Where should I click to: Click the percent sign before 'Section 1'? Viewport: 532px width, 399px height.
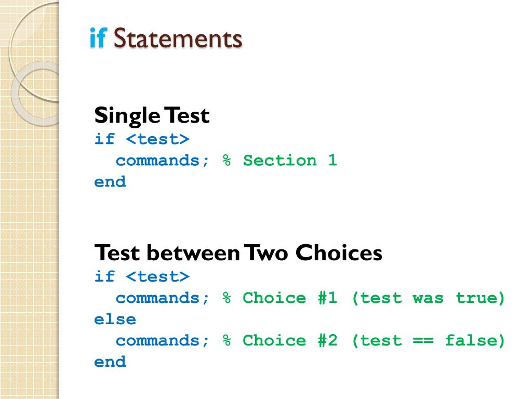[x=227, y=160]
